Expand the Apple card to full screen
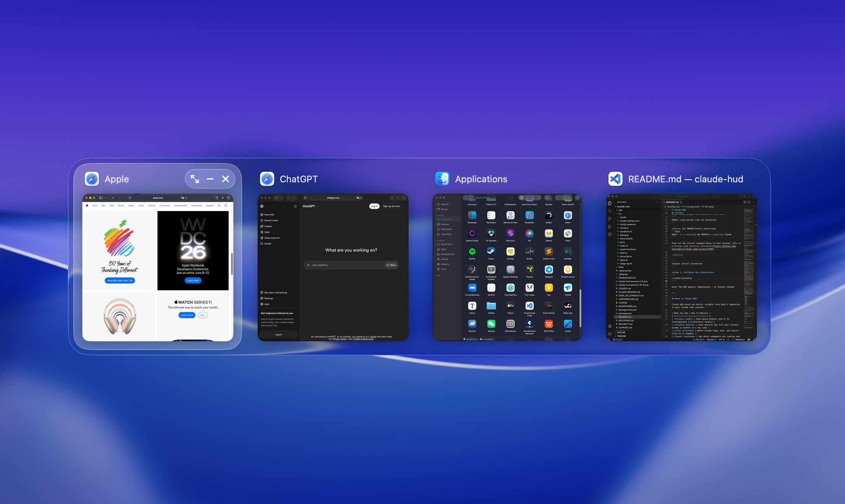Image resolution: width=845 pixels, height=504 pixels. (195, 179)
